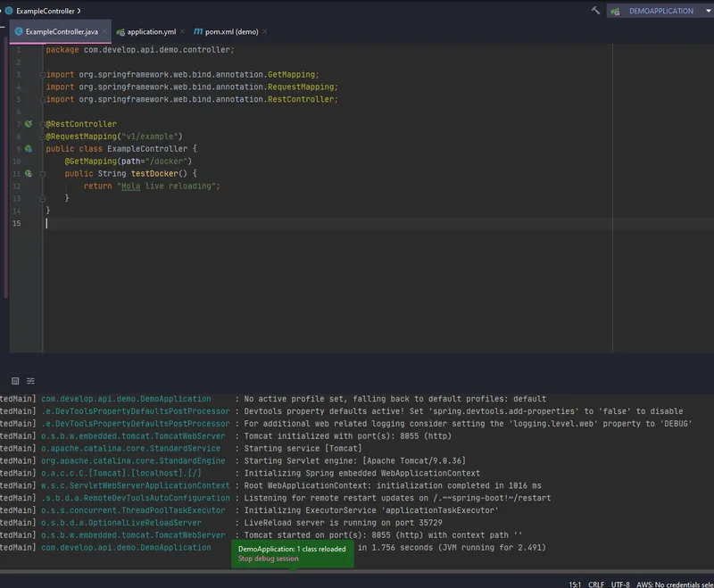714x588 pixels.
Task: Collapse the imports fold marker on line 3
Action: [42, 75]
